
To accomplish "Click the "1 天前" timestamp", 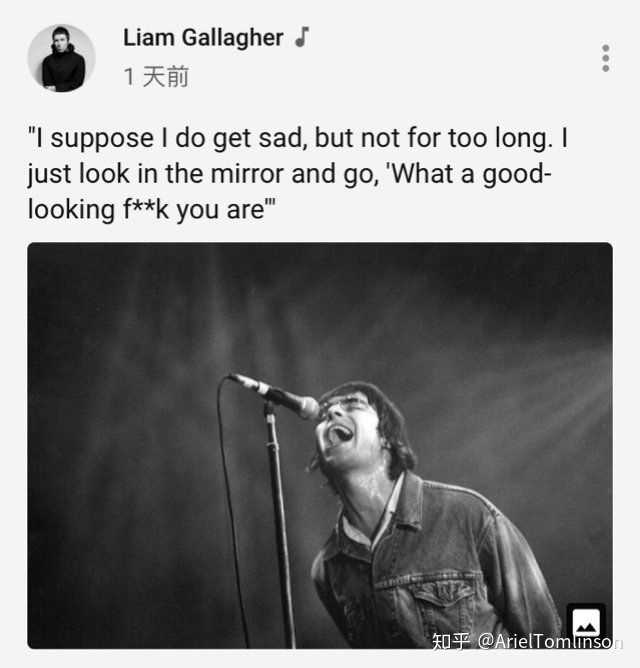I will click(156, 77).
